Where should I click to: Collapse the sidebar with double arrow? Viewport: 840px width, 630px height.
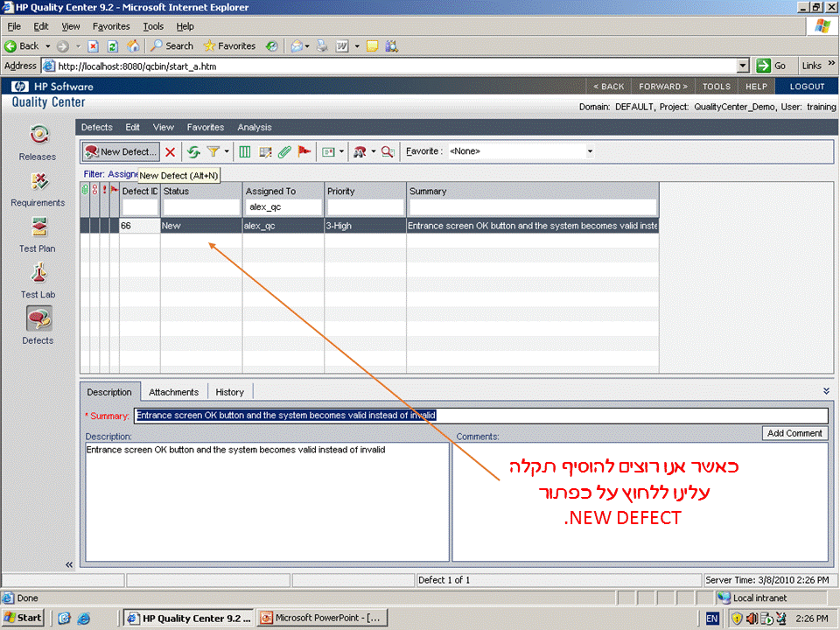pyautogui.click(x=69, y=564)
